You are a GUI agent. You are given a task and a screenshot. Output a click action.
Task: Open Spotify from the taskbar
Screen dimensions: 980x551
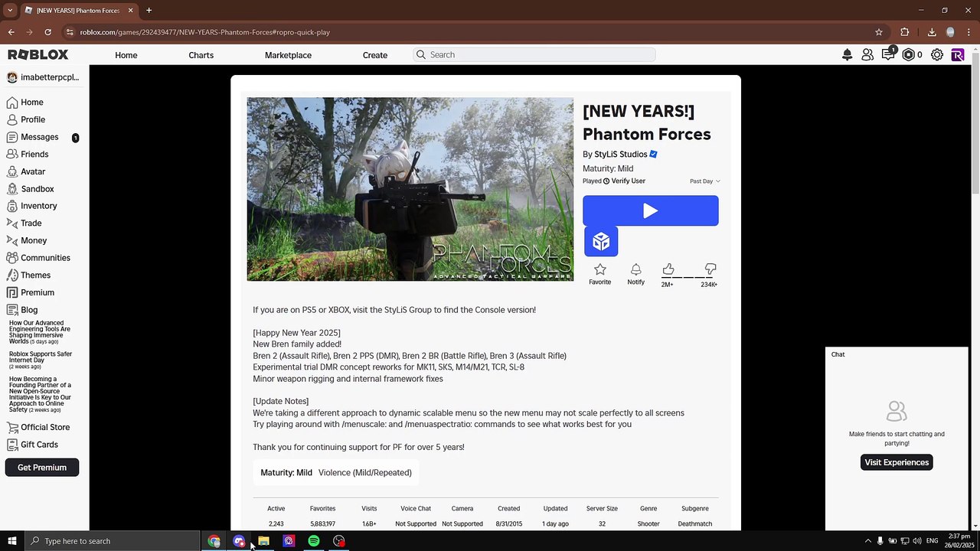[314, 541]
